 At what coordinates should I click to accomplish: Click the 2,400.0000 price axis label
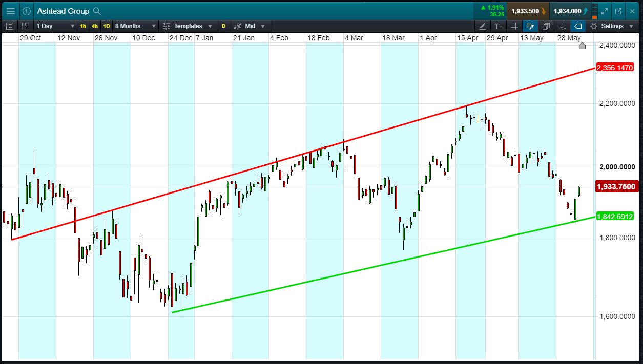click(617, 46)
